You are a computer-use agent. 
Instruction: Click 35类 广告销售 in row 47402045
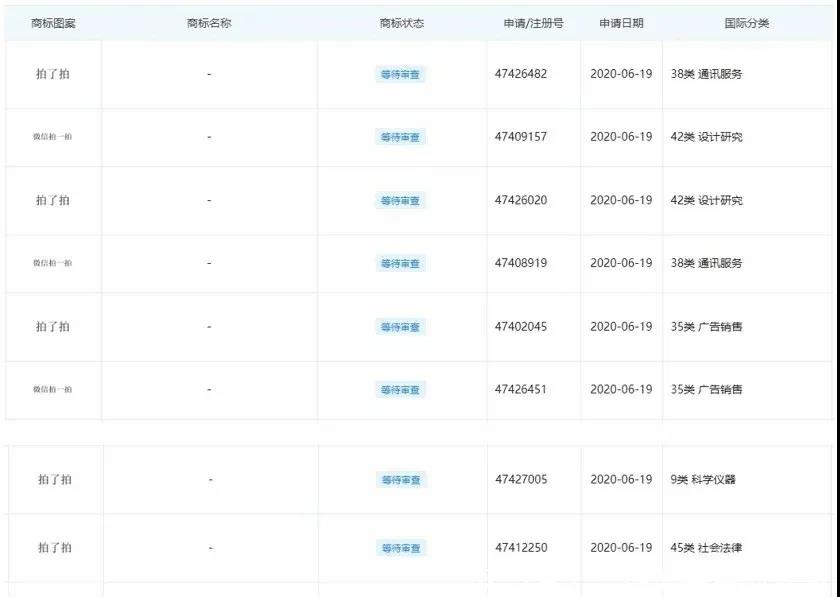(707, 326)
